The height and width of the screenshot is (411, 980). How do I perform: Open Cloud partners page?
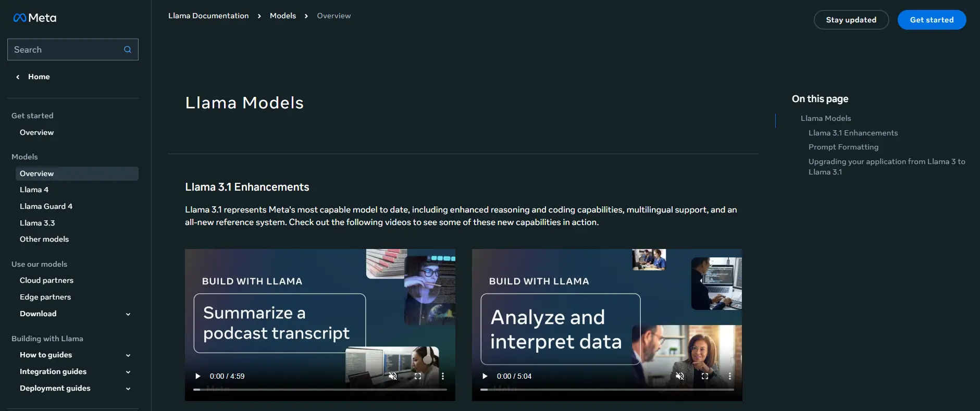[46, 280]
